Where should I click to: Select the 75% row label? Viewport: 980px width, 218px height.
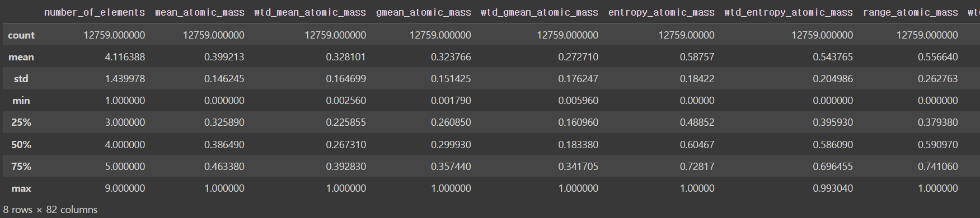tap(21, 167)
